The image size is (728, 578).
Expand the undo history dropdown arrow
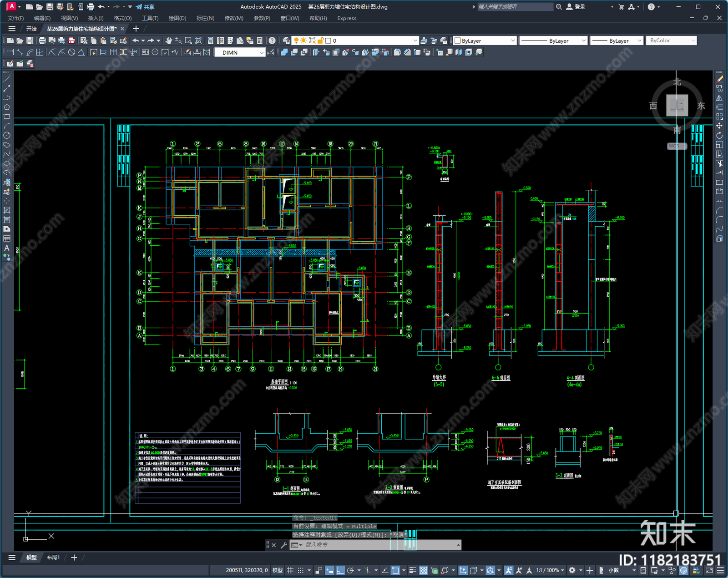143,41
